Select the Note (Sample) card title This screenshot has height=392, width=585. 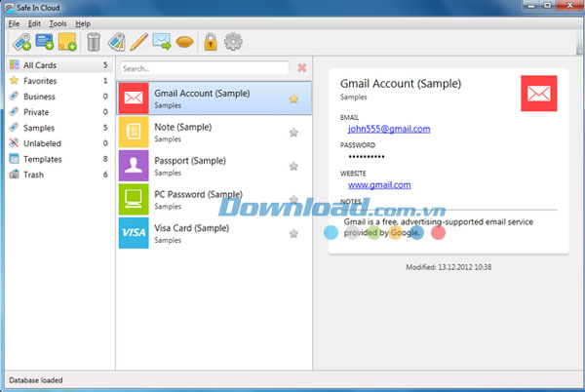[183, 127]
